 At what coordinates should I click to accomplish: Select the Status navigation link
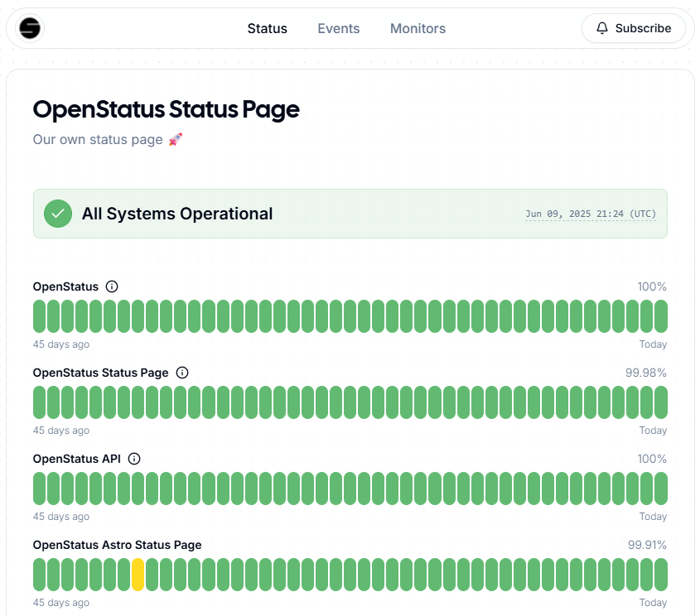267,28
